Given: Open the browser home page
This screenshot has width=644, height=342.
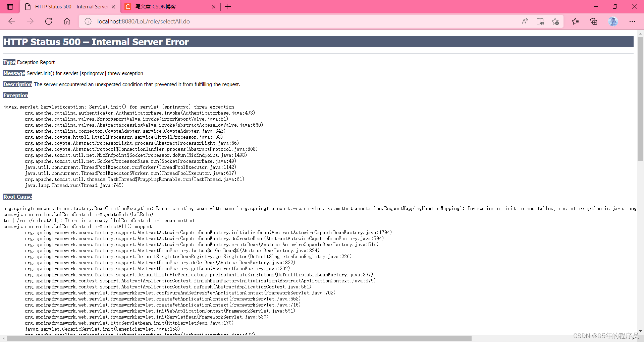Looking at the screenshot, I should 67,21.
